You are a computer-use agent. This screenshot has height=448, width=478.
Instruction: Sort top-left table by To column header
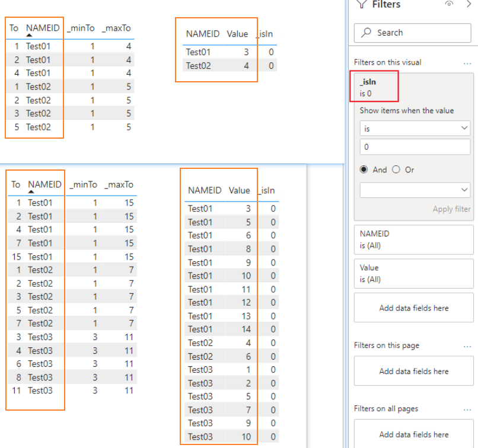pos(14,28)
